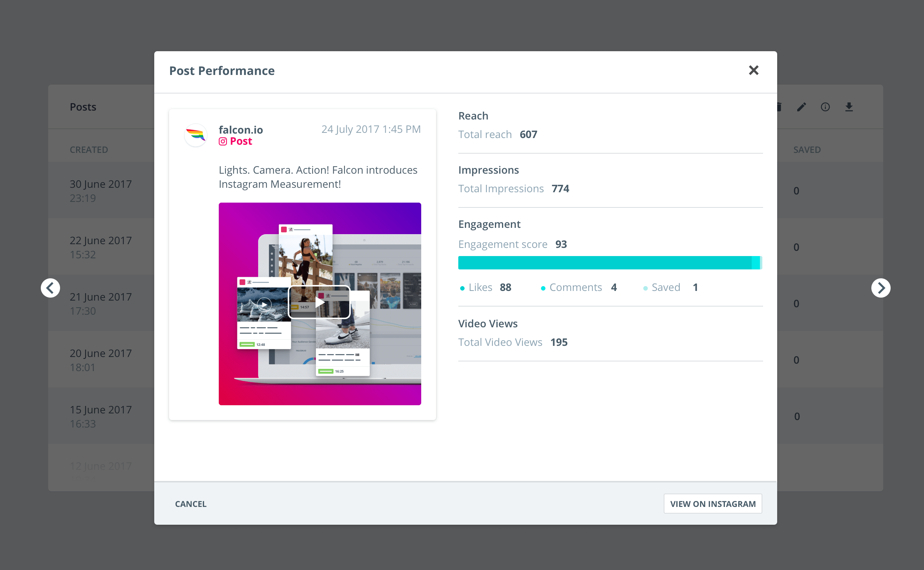Click the Comments count 4
Image resolution: width=924 pixels, height=570 pixels.
coord(614,287)
